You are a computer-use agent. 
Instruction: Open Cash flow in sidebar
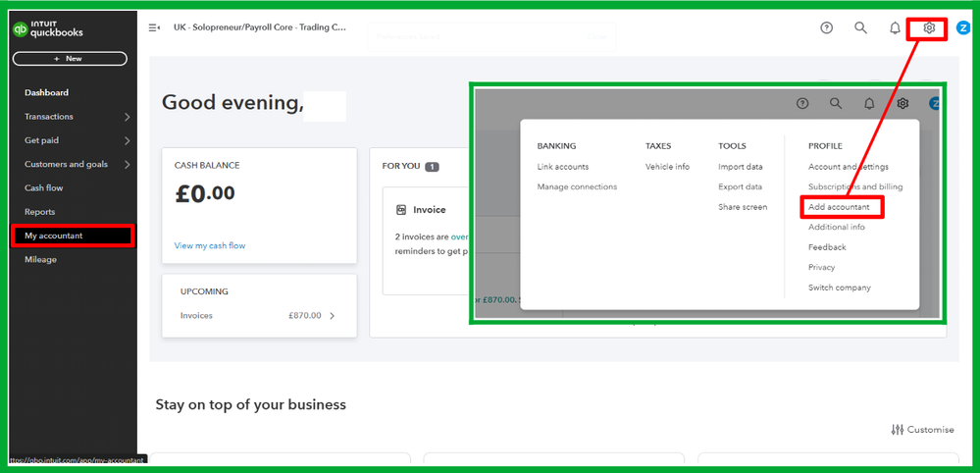point(44,188)
